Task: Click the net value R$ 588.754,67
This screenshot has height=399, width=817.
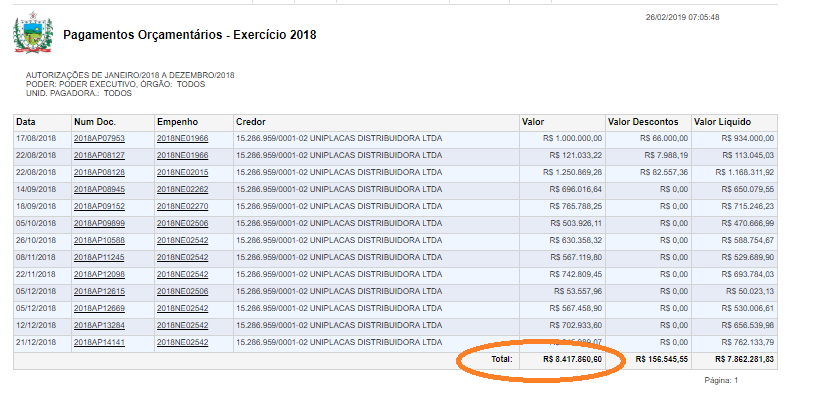Action: (748, 240)
